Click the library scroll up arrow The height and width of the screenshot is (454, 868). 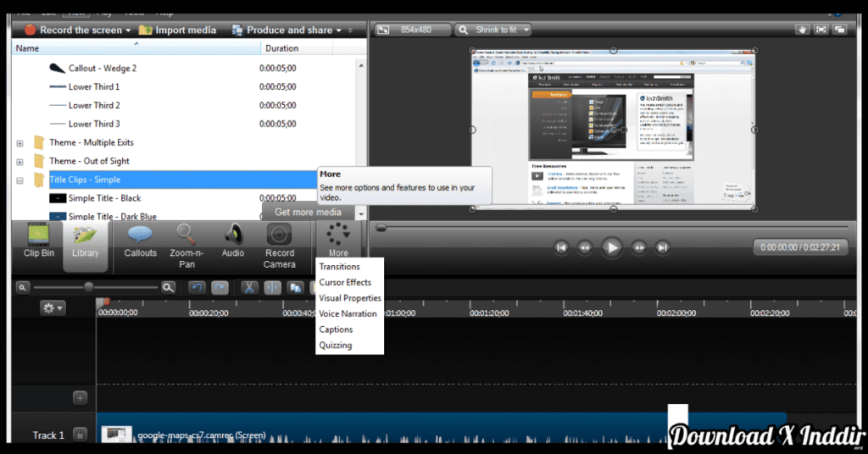point(361,66)
